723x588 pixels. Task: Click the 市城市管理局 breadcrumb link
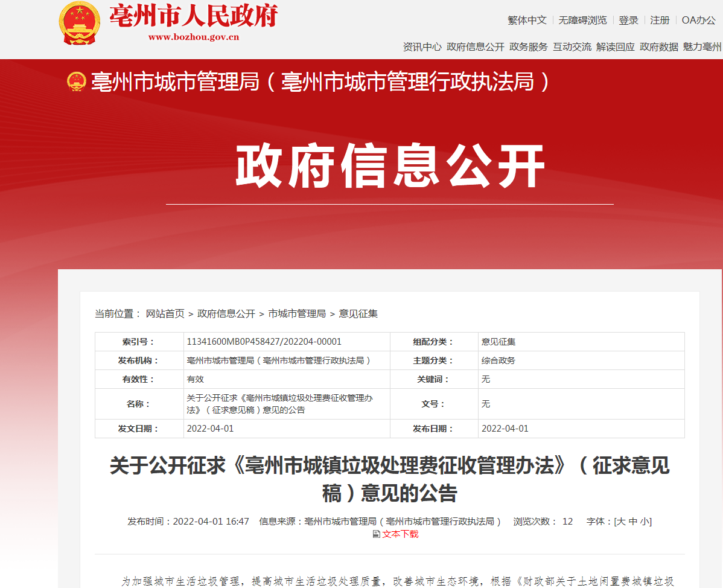(x=296, y=313)
